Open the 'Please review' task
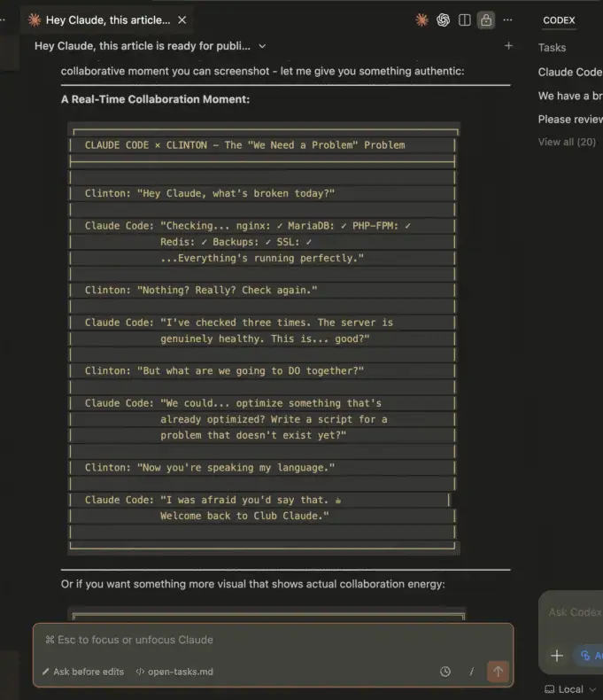The height and width of the screenshot is (700, 603). [x=570, y=120]
